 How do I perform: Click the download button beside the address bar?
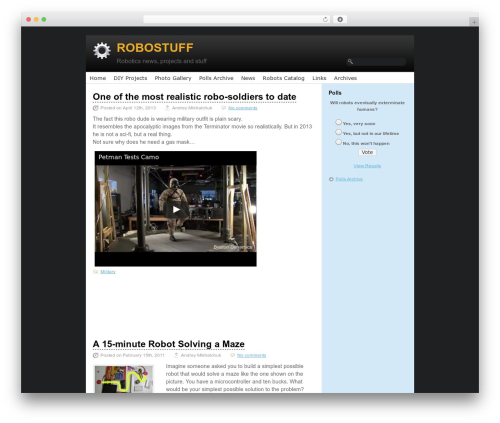pos(340,20)
